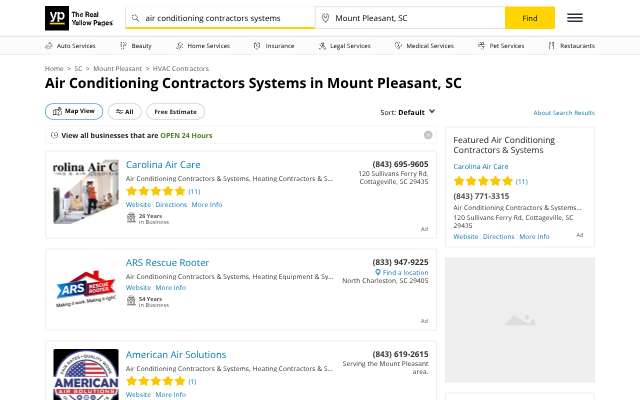Dismiss the OPEN 24 Hours banner
This screenshot has height=400, width=640.
coord(428,135)
